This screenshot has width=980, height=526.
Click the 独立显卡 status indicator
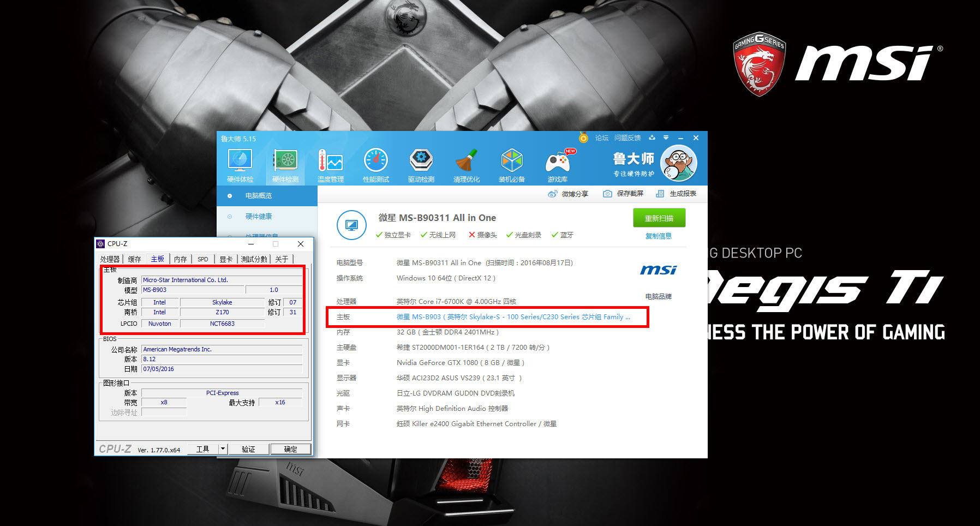393,235
